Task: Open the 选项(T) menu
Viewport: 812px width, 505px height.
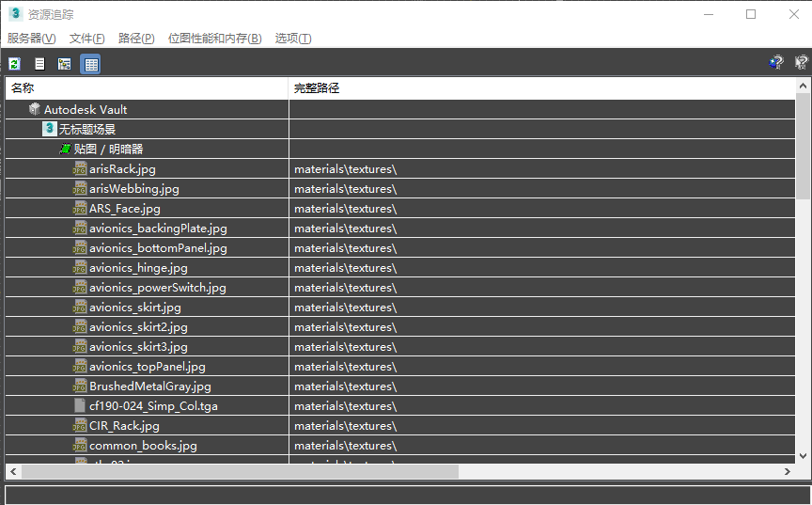Action: tap(293, 39)
